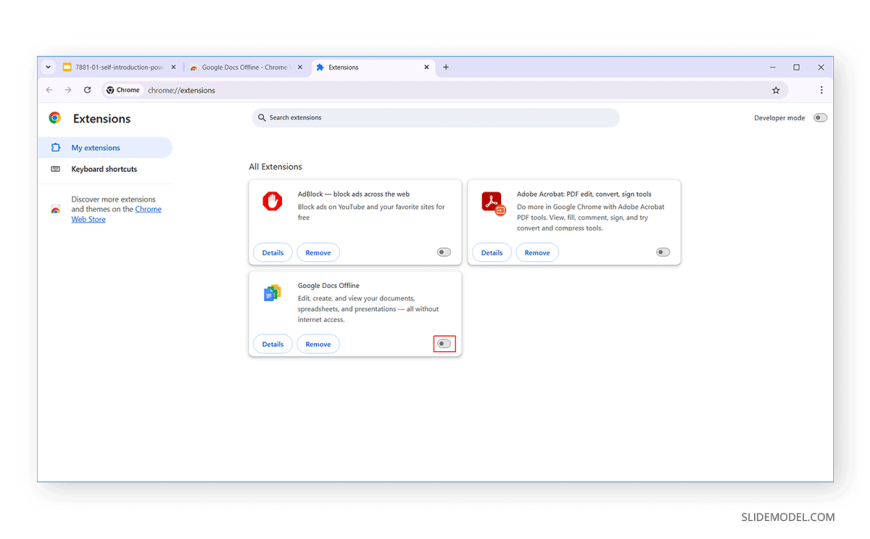Click the Chrome site info chip
The height and width of the screenshot is (539, 870).
pos(123,90)
